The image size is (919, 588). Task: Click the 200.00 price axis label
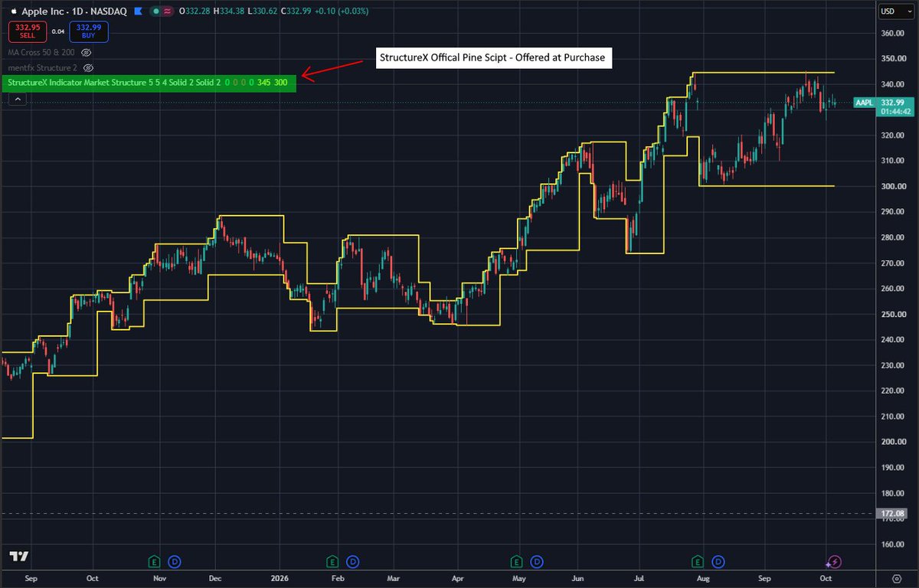coord(893,442)
